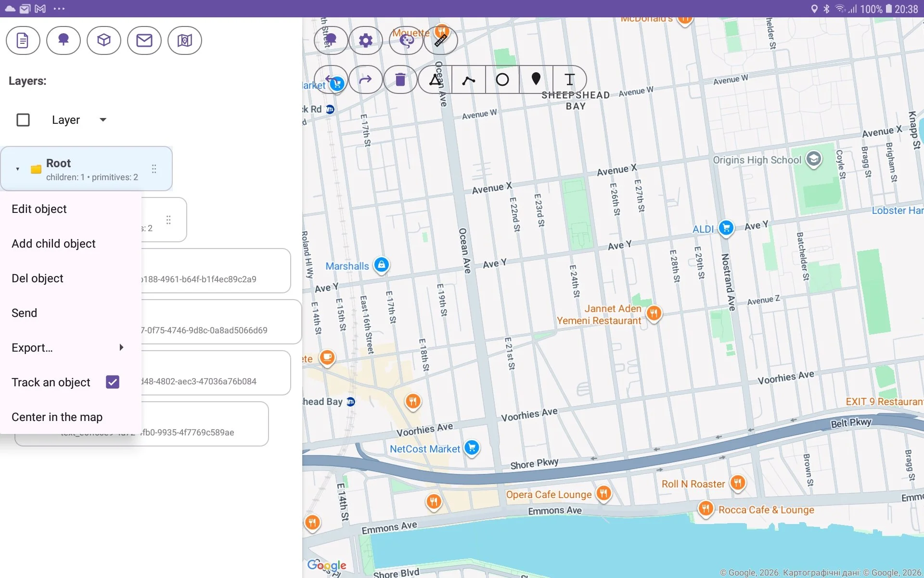Collapse the Root tree node triangle
The width and height of the screenshot is (924, 578).
[17, 169]
